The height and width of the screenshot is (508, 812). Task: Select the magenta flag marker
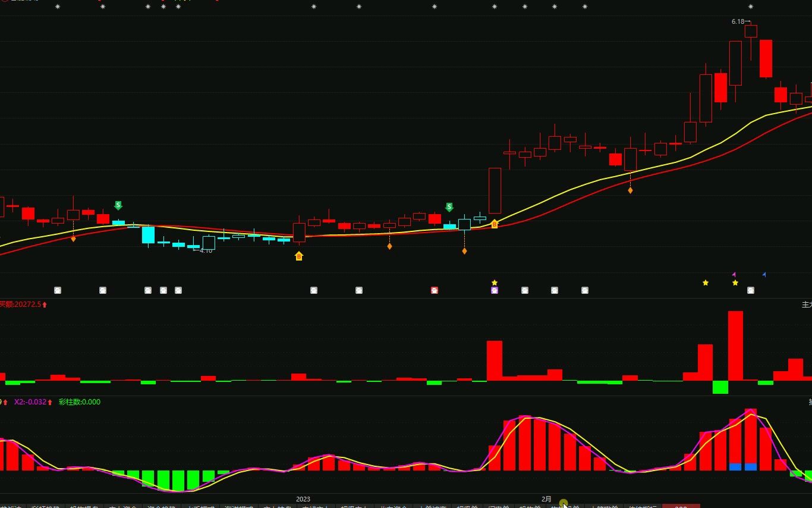[734, 274]
